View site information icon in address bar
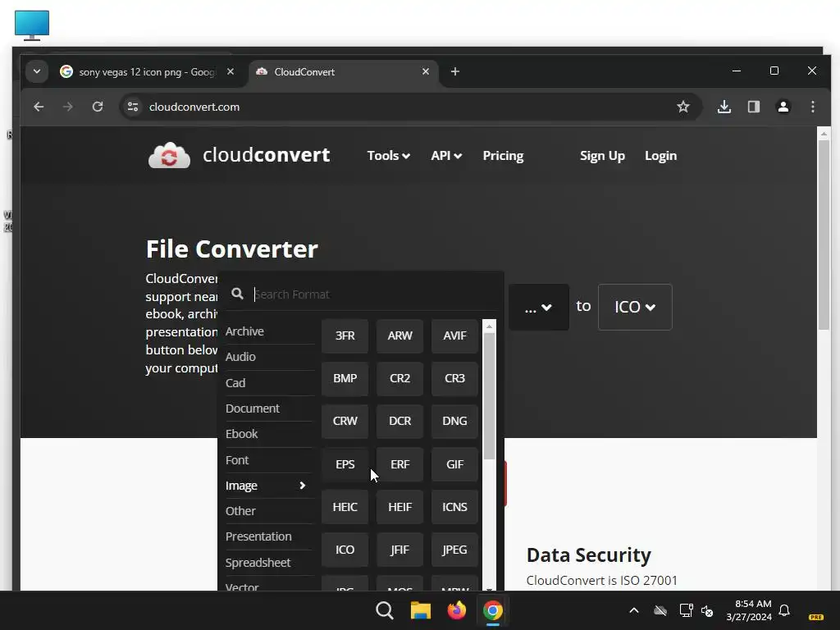 [x=133, y=107]
